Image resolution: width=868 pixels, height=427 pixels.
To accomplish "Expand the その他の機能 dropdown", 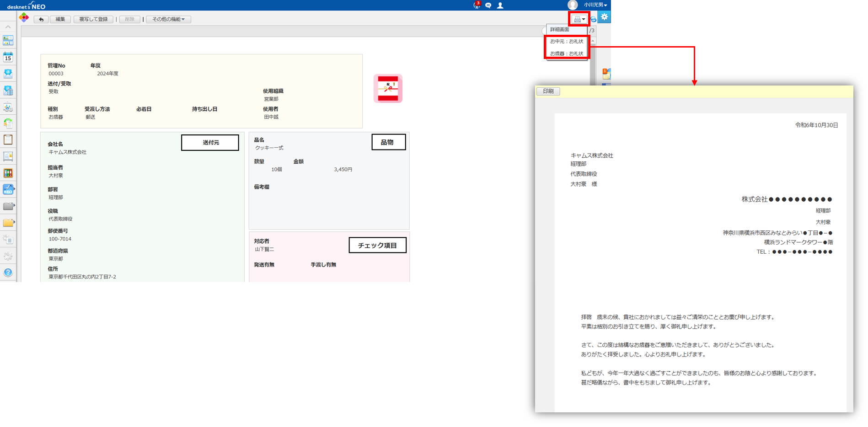I will pyautogui.click(x=168, y=19).
